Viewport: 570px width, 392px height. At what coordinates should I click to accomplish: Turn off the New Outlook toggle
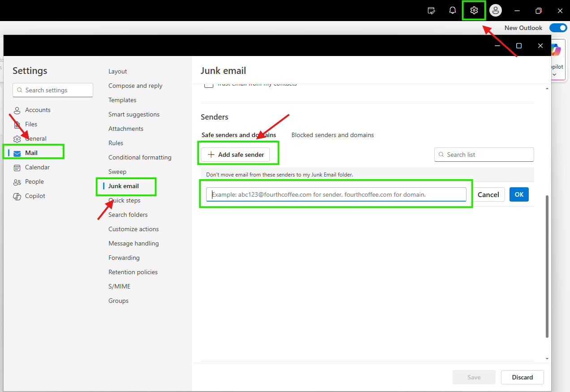point(558,28)
